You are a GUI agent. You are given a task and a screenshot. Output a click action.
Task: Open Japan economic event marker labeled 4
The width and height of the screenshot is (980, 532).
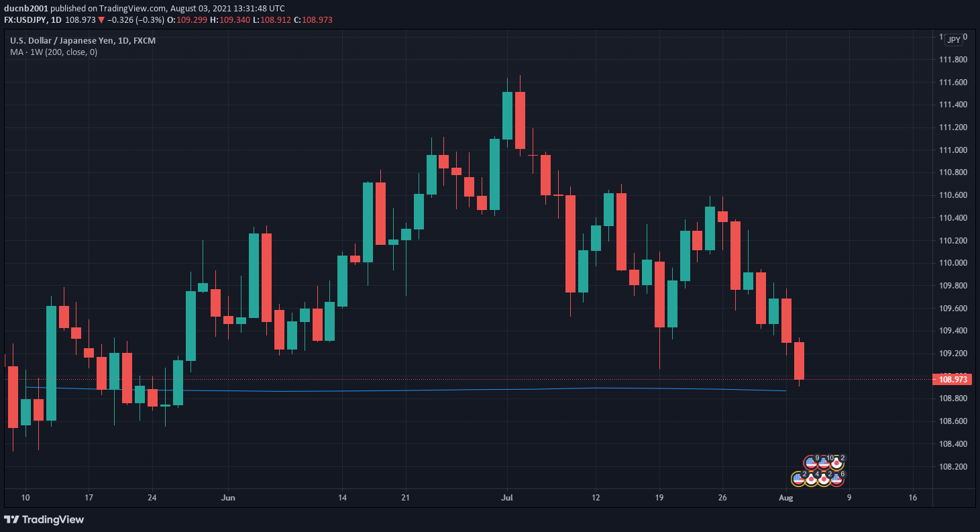pos(811,479)
